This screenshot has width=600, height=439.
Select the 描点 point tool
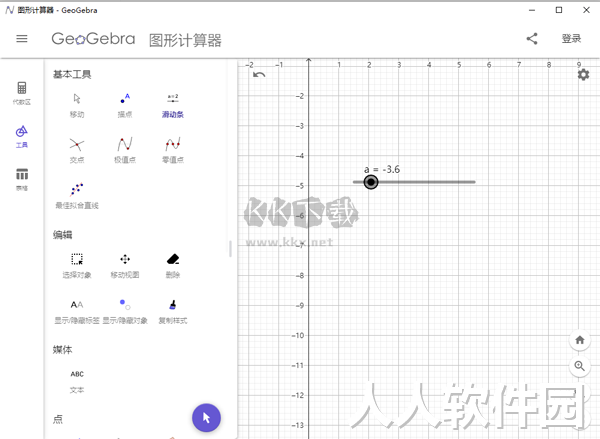pyautogui.click(x=125, y=105)
